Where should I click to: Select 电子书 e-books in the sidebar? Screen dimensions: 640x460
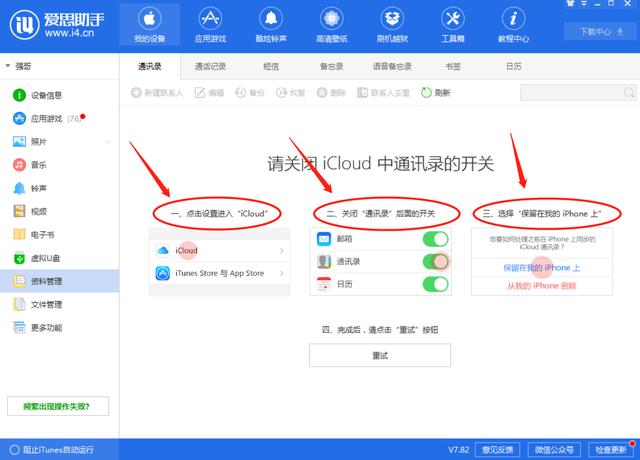[x=60, y=235]
